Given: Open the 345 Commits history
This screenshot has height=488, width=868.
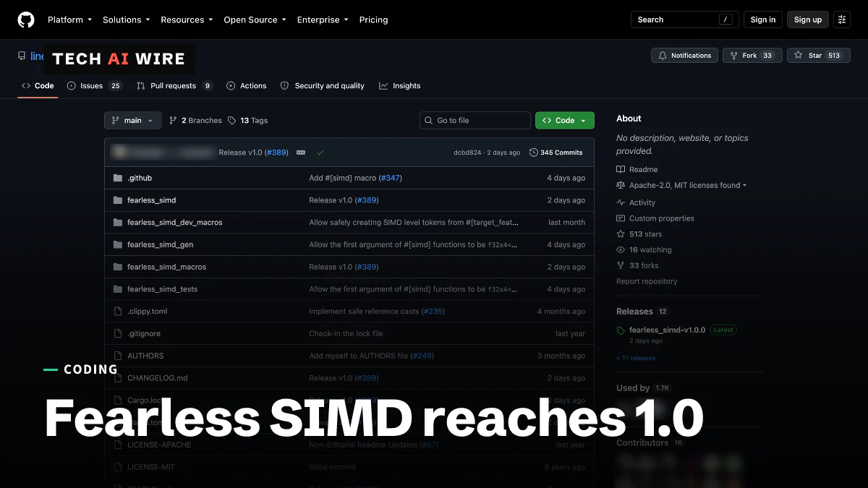Looking at the screenshot, I should tap(556, 153).
